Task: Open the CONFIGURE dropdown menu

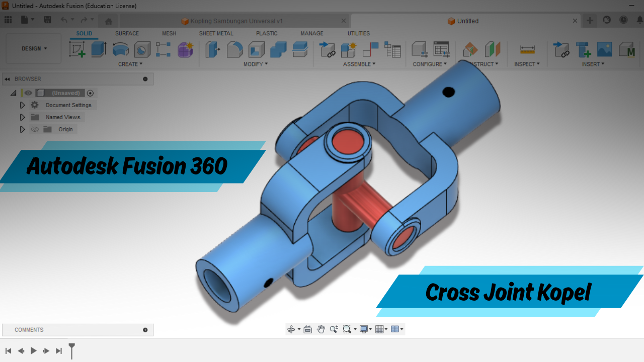Action: click(430, 64)
